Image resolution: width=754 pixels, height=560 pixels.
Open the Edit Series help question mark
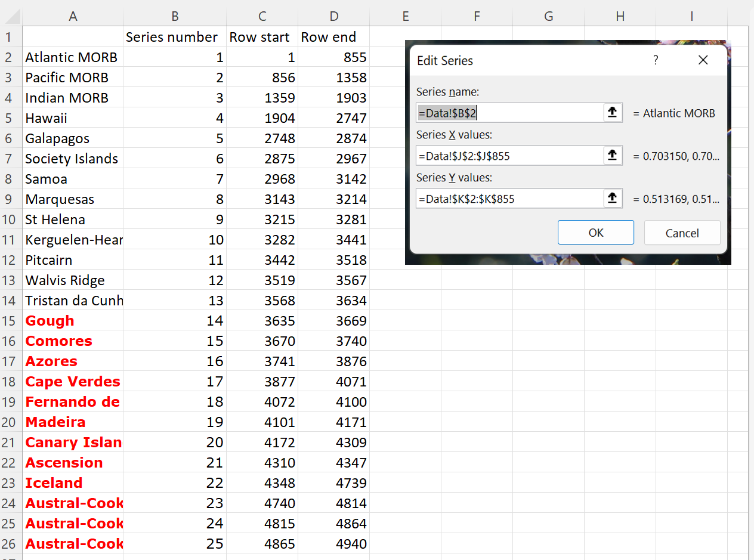tap(656, 60)
